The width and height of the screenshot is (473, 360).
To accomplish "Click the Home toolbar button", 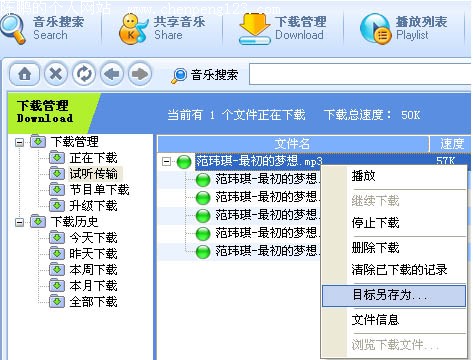I will point(25,74).
